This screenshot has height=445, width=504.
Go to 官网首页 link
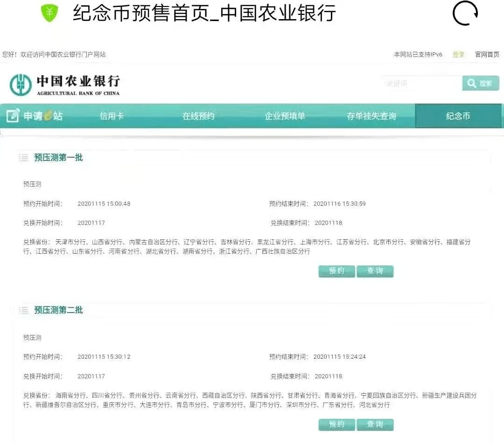[x=487, y=54]
